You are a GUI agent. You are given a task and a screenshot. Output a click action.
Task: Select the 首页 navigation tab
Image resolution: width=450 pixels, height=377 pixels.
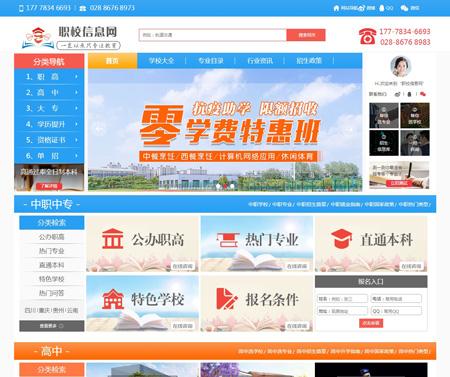[x=112, y=61]
